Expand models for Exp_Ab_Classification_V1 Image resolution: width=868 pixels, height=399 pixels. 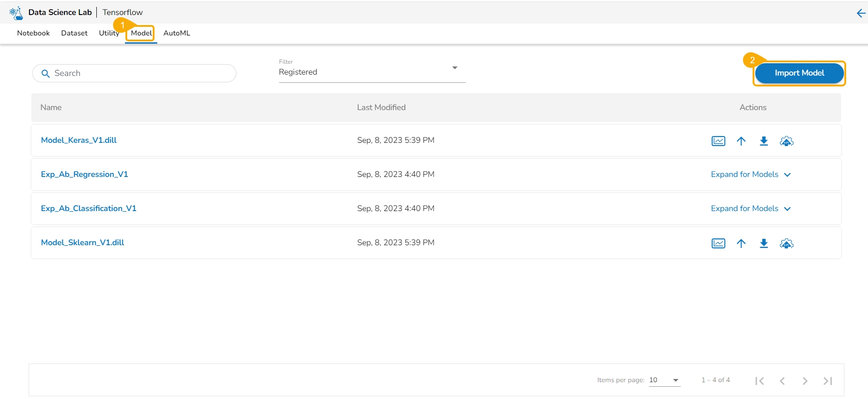(751, 209)
